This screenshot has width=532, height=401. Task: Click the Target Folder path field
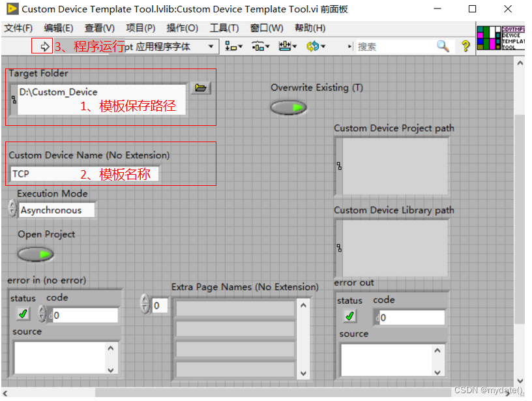coord(102,99)
